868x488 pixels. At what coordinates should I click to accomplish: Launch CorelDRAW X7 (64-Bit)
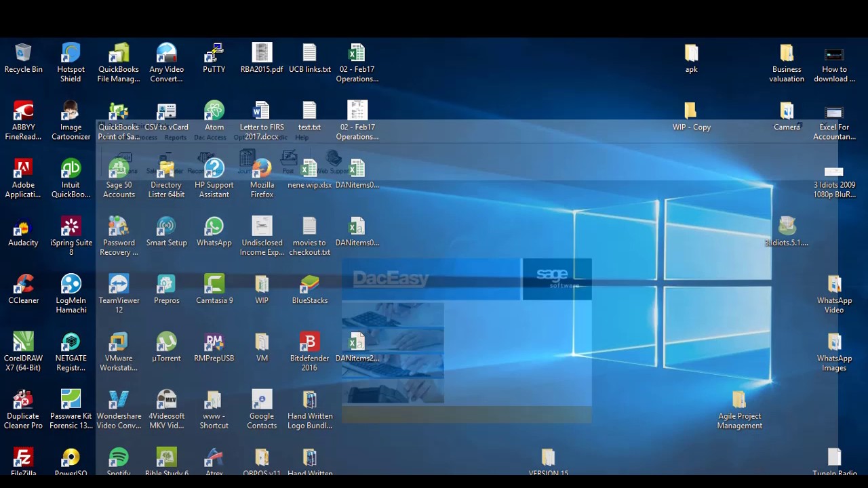(x=23, y=352)
